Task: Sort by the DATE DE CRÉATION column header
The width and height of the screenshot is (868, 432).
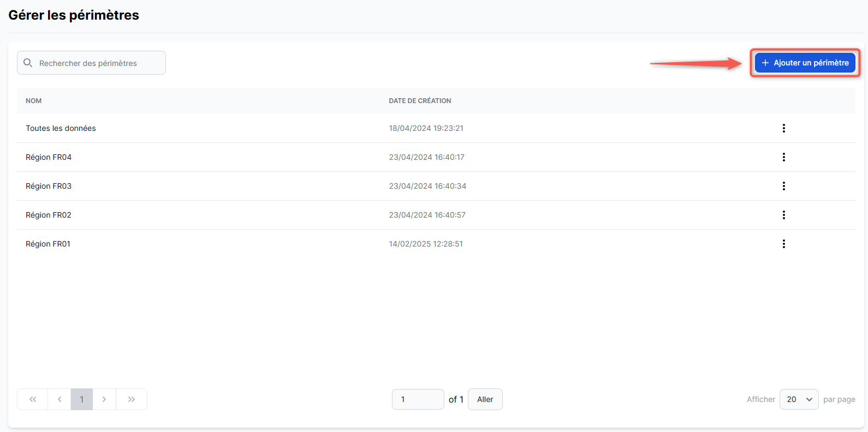Action: 420,101
